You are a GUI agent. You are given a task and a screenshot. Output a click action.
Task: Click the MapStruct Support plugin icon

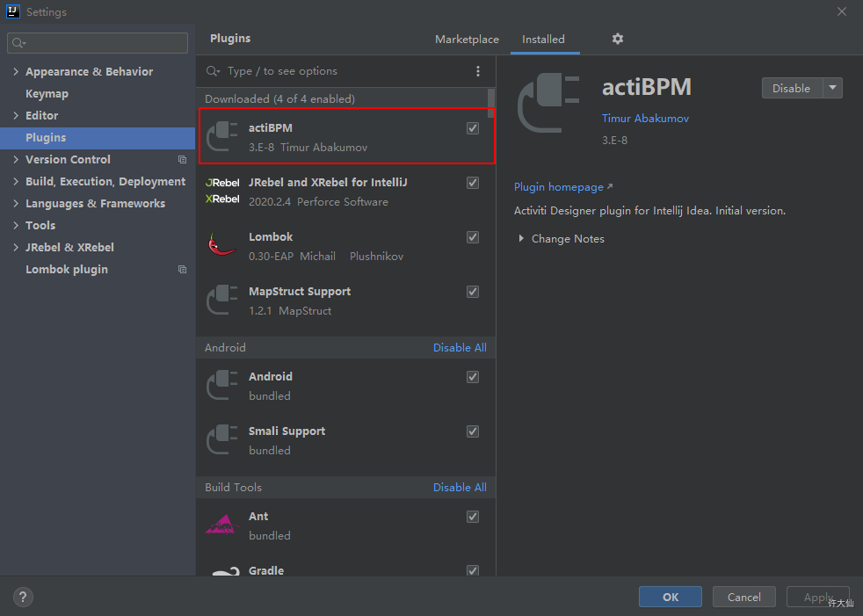pyautogui.click(x=222, y=300)
